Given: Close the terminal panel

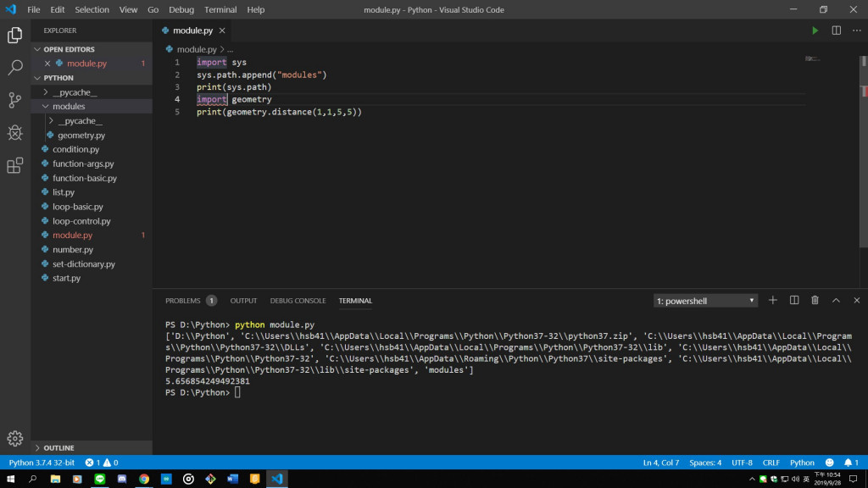Looking at the screenshot, I should (x=856, y=301).
